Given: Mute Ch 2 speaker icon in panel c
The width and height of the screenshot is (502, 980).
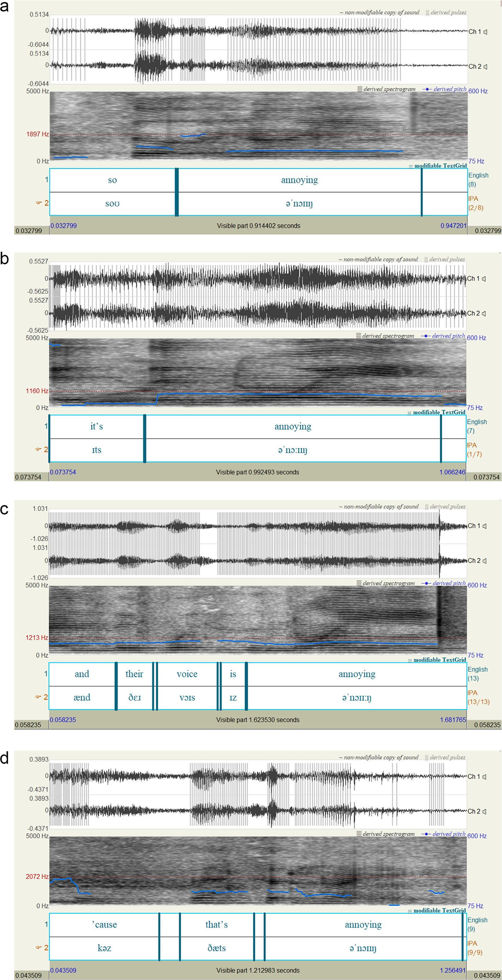Looking at the screenshot, I should [x=484, y=561].
